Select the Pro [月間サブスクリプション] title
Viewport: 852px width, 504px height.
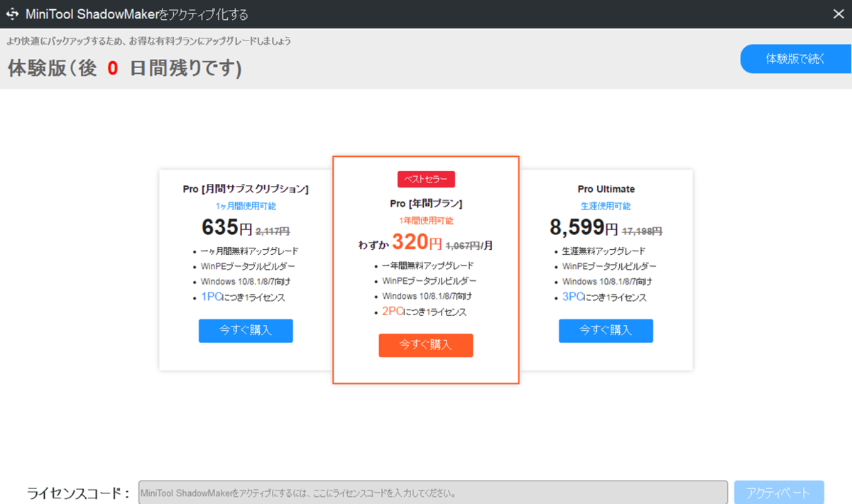[x=246, y=190]
